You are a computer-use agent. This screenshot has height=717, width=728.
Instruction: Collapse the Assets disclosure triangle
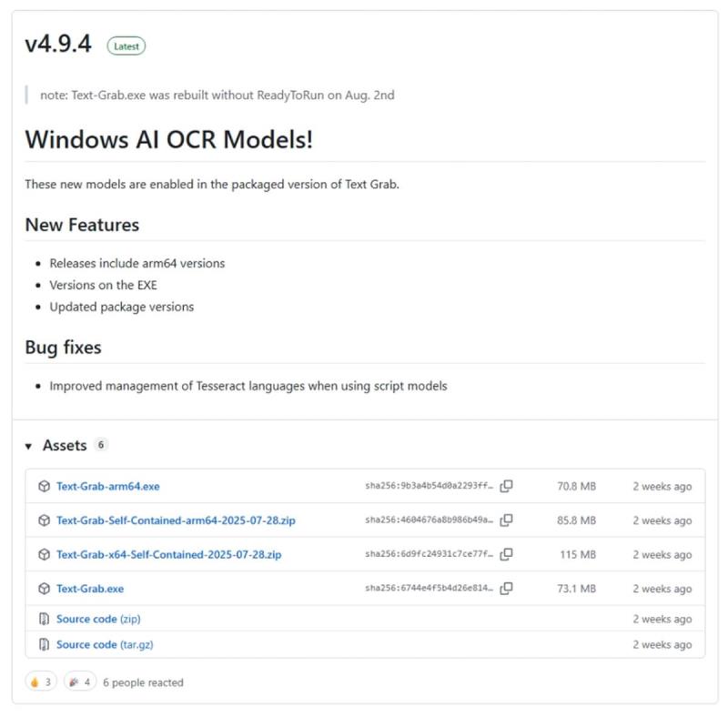28,446
